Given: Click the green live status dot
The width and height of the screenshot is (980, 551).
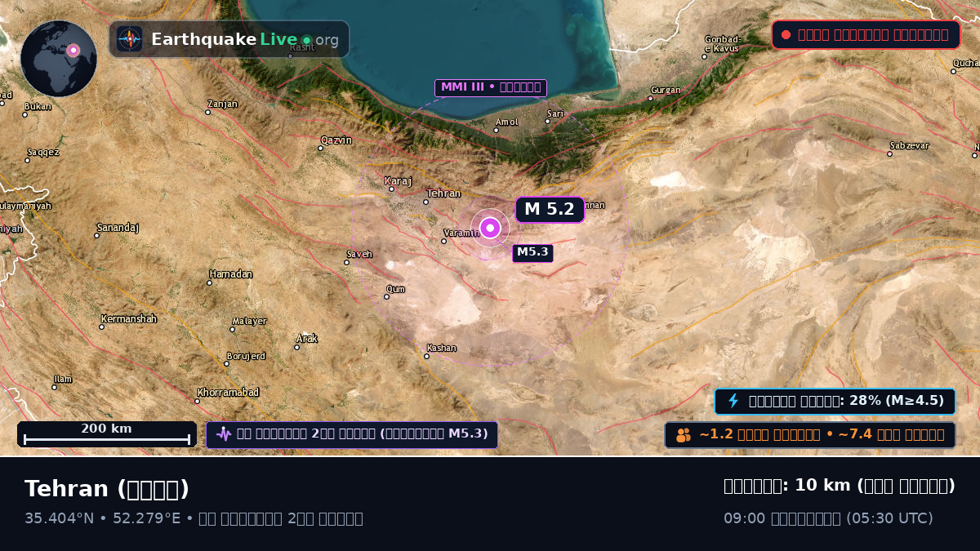Looking at the screenshot, I should pos(306,40).
